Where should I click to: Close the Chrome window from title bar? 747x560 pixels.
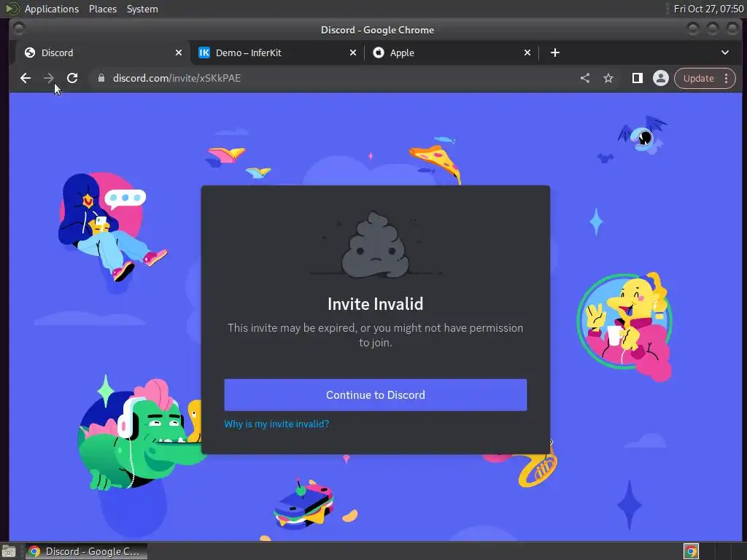tap(732, 29)
